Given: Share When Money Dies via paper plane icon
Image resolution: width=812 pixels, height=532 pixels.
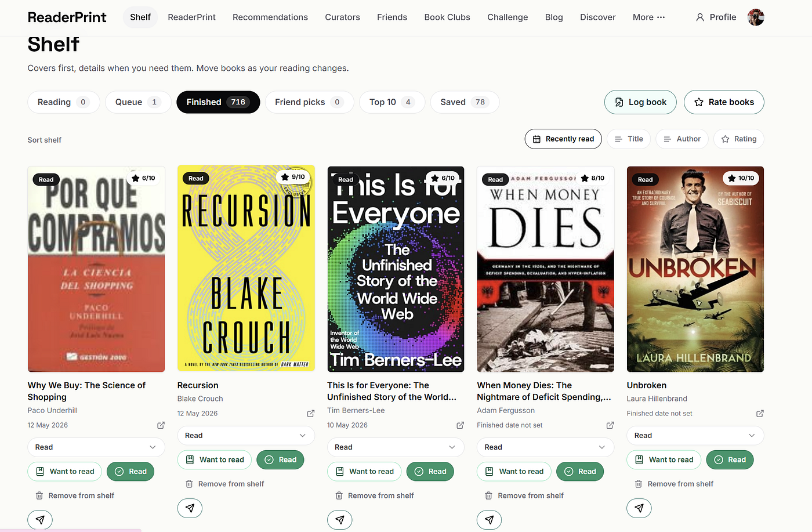Looking at the screenshot, I should click(490, 520).
